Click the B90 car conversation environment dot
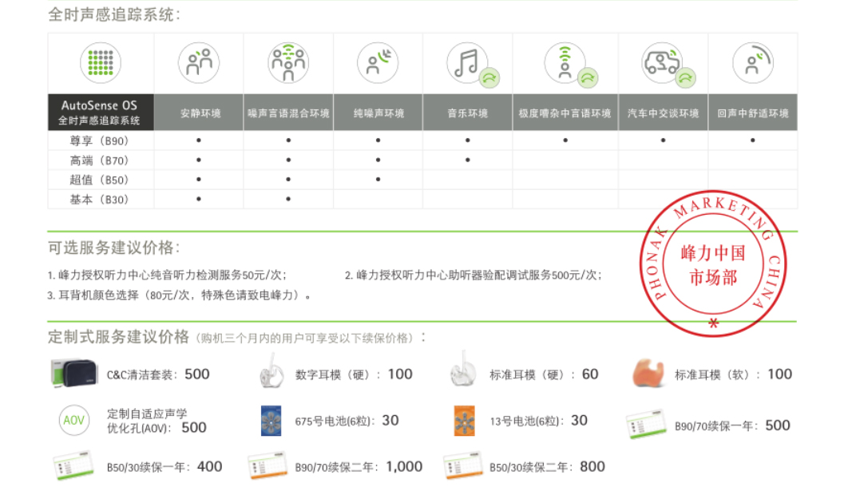 tap(664, 141)
